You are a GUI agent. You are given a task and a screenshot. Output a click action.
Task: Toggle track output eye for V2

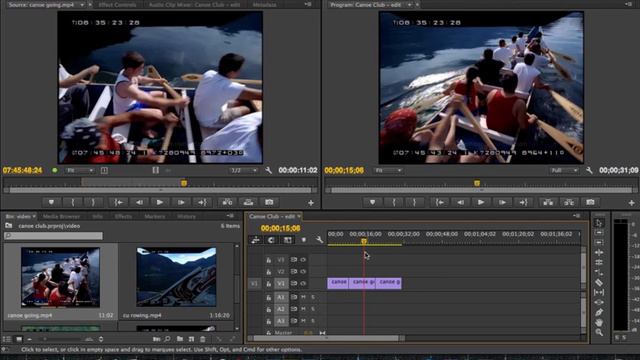303,271
